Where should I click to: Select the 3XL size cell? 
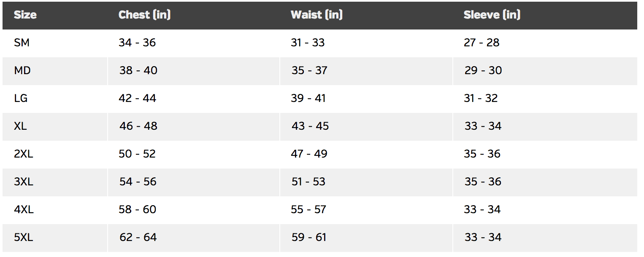tap(23, 182)
